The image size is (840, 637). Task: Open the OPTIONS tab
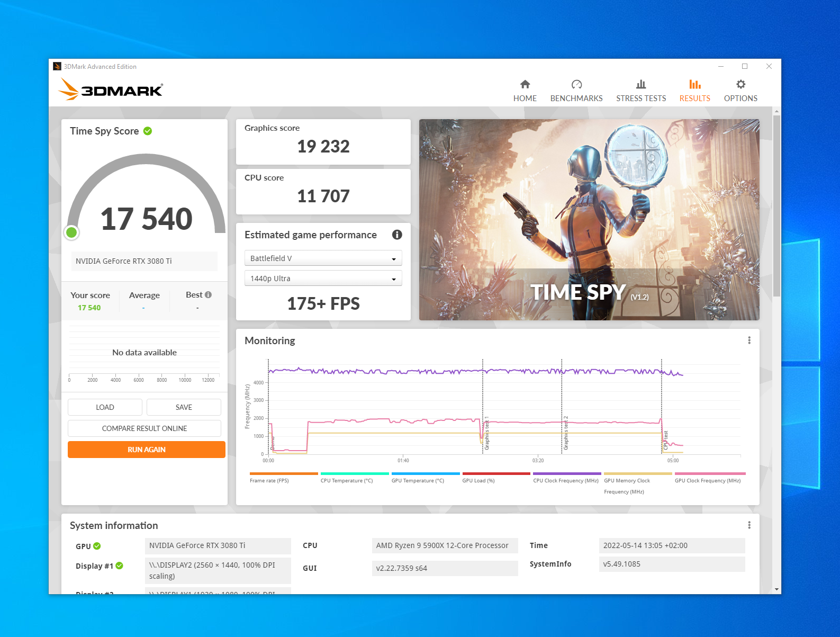pos(740,98)
